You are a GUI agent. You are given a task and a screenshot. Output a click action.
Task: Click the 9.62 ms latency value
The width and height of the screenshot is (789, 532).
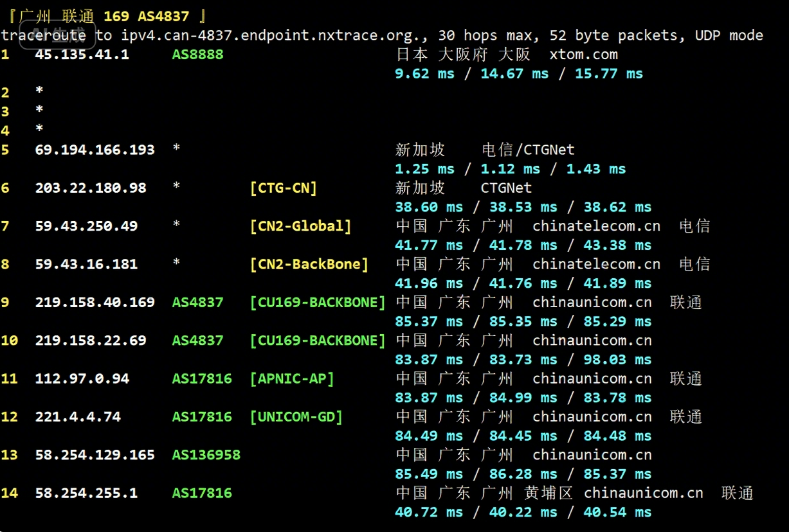tap(424, 74)
